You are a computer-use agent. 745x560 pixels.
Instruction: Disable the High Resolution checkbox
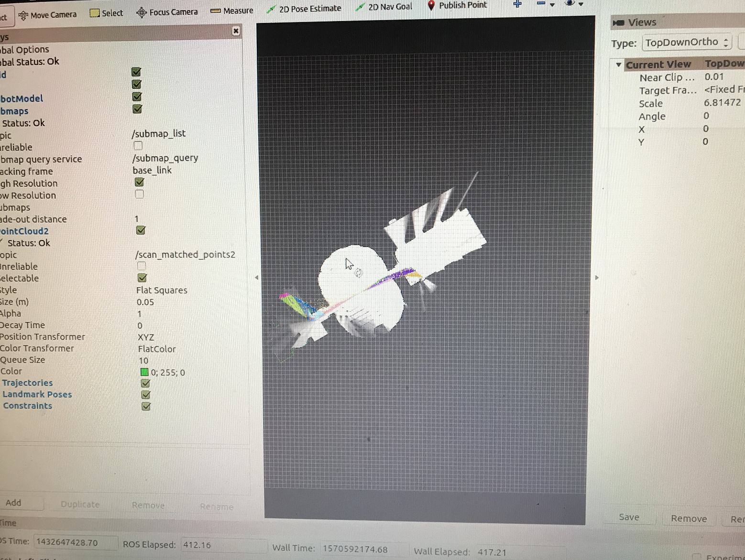(x=139, y=182)
